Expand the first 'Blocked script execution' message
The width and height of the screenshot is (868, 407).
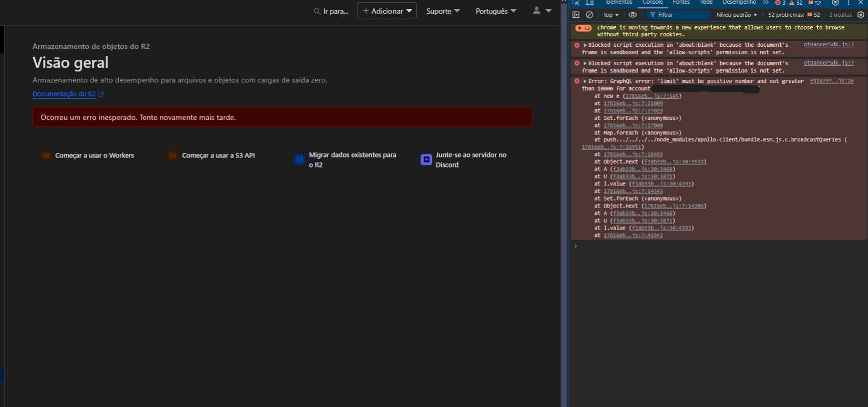coord(585,45)
